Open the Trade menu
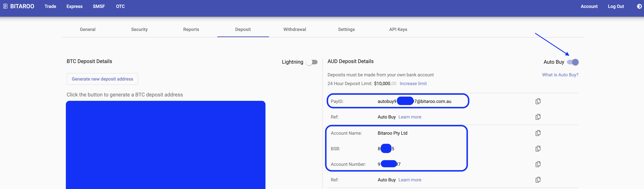Screen dimensions: 644x189 pyautogui.click(x=50, y=6)
